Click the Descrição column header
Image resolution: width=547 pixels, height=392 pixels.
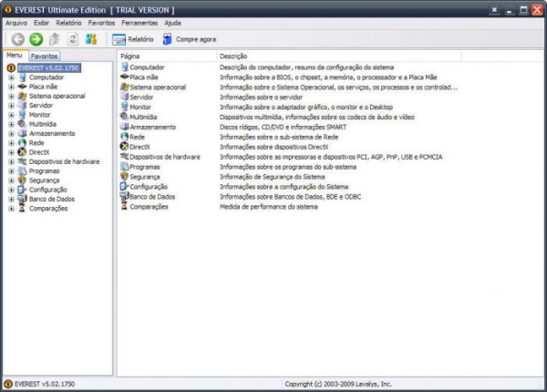click(x=233, y=57)
